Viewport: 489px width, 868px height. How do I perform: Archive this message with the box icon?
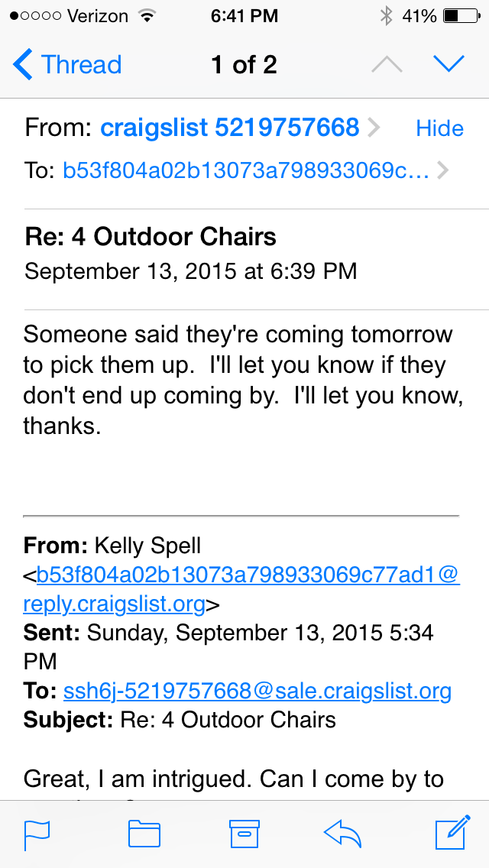point(244,834)
